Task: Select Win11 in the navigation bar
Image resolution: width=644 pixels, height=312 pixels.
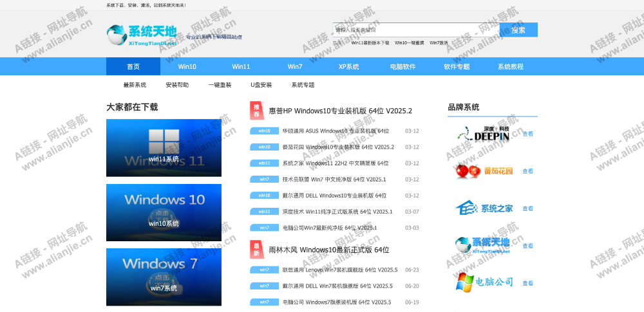Action: coord(241,66)
